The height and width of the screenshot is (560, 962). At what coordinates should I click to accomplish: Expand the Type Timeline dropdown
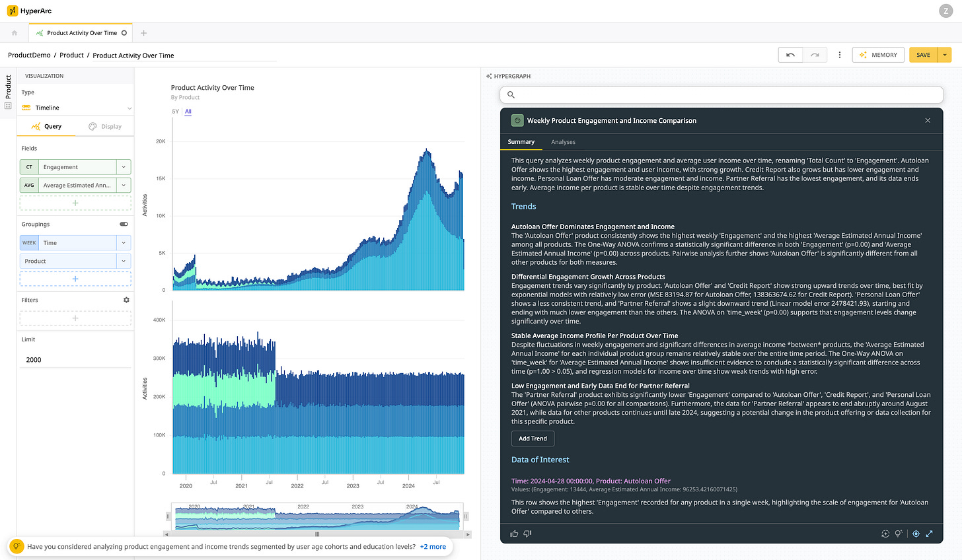[x=75, y=108]
